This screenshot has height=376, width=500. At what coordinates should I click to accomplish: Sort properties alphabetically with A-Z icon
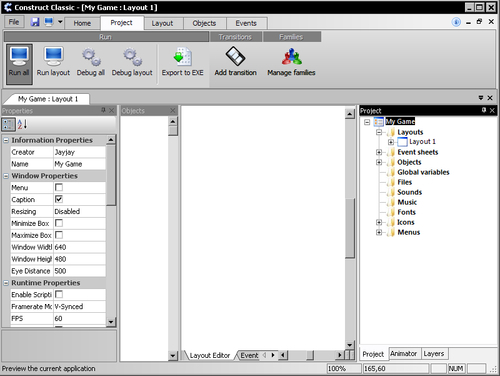pyautogui.click(x=22, y=124)
